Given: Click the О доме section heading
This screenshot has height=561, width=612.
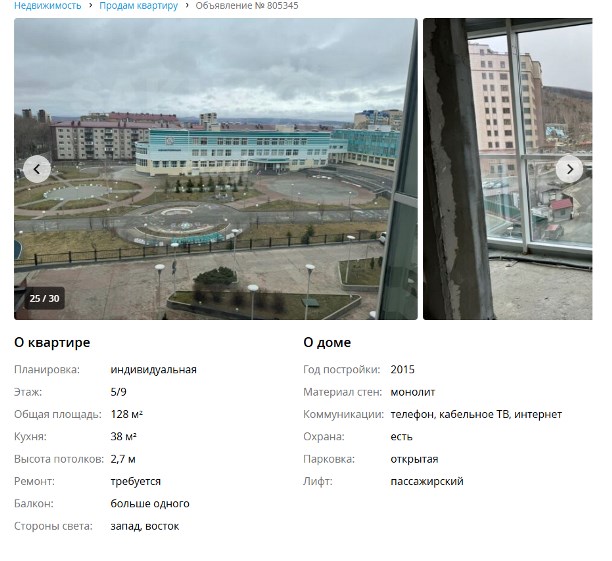Looking at the screenshot, I should coord(327,342).
